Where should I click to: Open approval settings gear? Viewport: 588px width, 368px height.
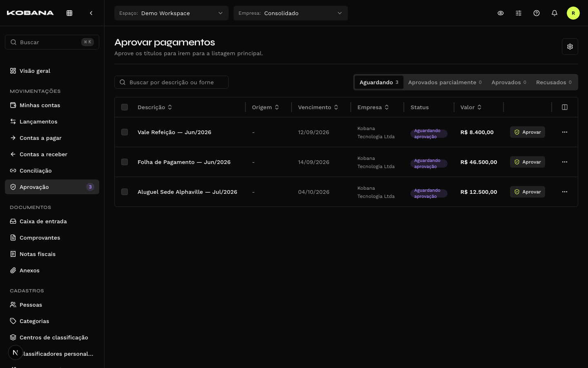tap(570, 47)
